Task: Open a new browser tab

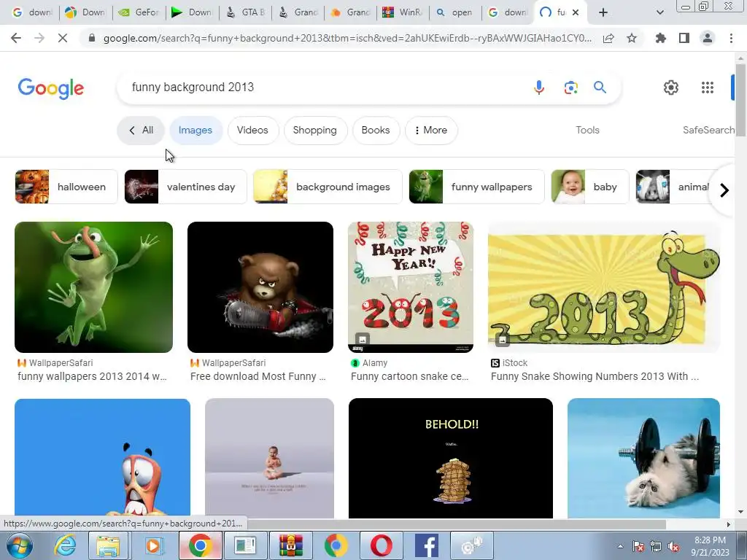Action: (x=603, y=12)
